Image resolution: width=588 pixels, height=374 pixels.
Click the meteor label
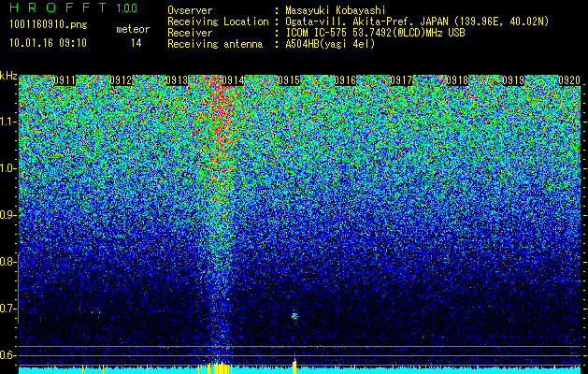133,29
